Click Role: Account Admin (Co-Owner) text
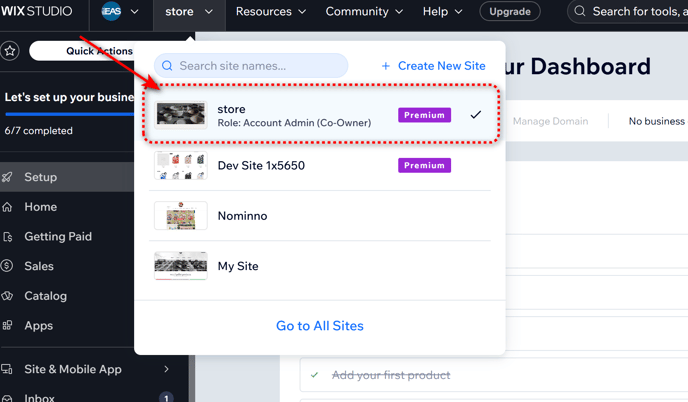This screenshot has height=402, width=688. [x=294, y=123]
